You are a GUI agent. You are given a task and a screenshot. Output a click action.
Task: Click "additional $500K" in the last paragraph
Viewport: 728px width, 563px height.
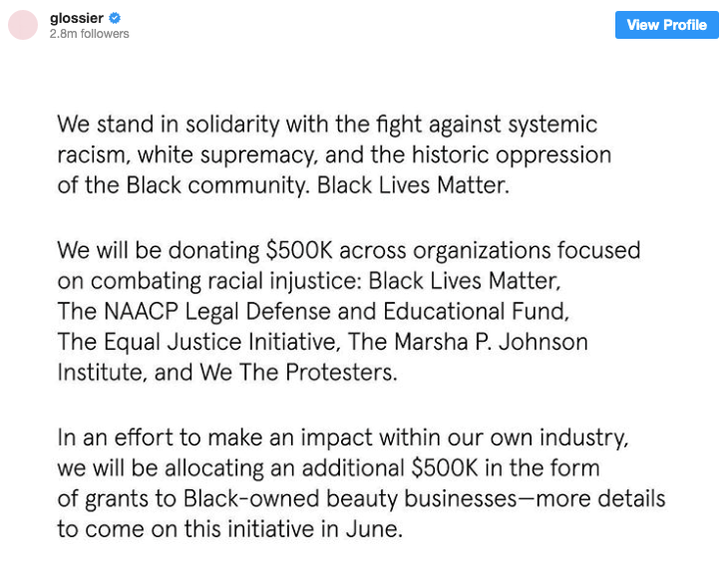pos(452,466)
